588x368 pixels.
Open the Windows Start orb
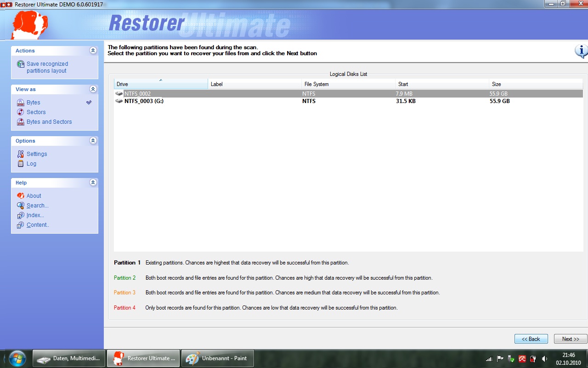[17, 358]
